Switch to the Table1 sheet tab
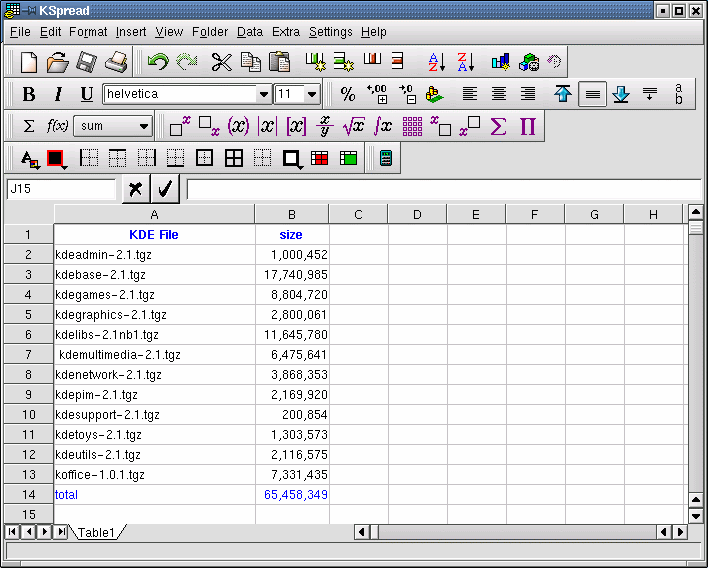The height and width of the screenshot is (568, 708). pyautogui.click(x=97, y=533)
